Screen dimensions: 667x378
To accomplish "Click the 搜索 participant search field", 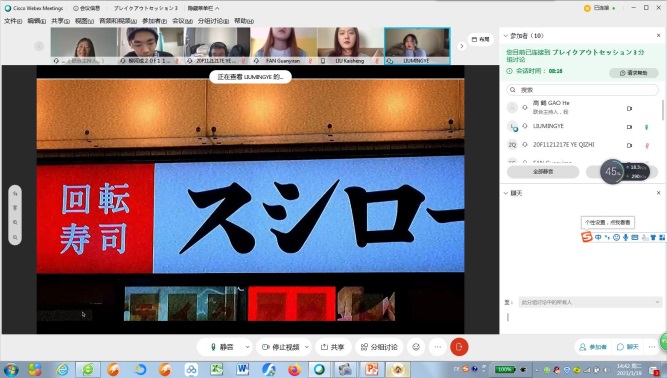I will click(x=582, y=90).
